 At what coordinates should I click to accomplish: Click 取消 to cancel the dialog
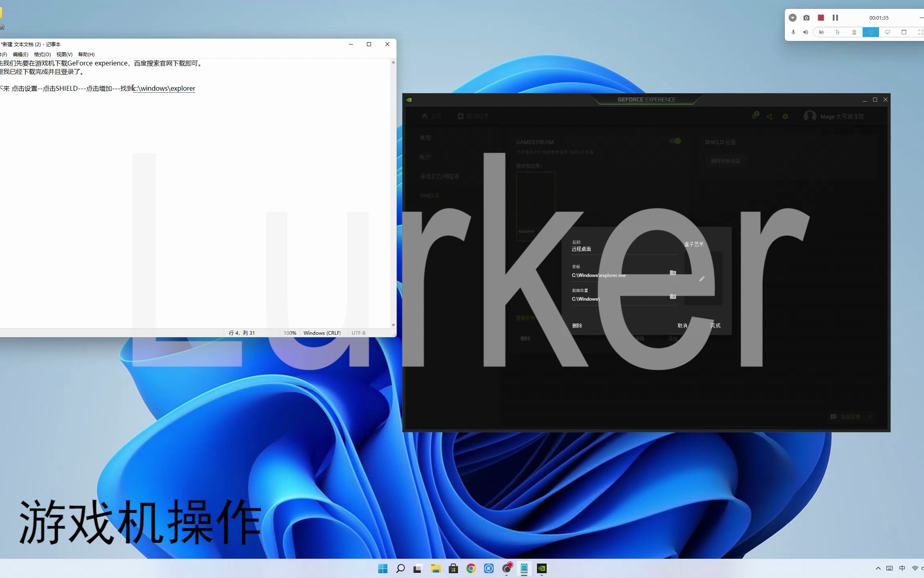click(x=682, y=326)
